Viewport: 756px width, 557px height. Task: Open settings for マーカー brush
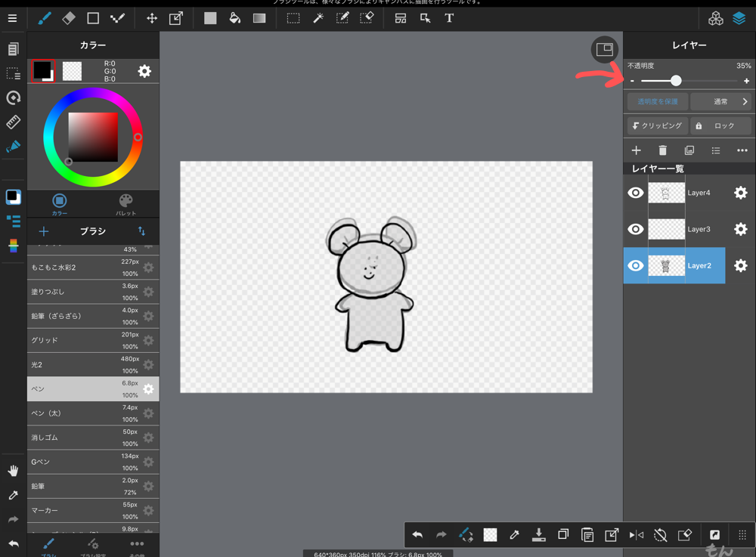point(148,510)
